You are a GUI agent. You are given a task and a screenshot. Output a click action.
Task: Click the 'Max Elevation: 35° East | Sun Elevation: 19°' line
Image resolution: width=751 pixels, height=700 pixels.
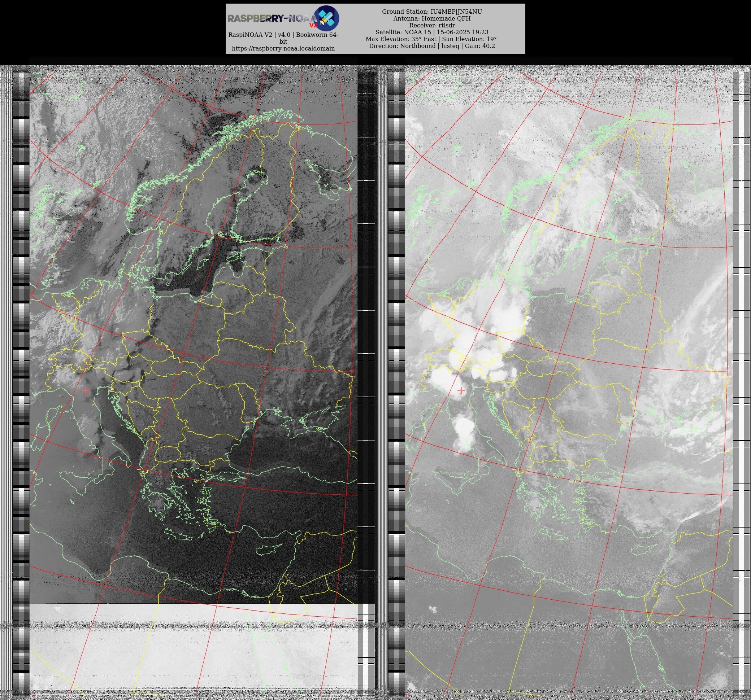point(431,39)
